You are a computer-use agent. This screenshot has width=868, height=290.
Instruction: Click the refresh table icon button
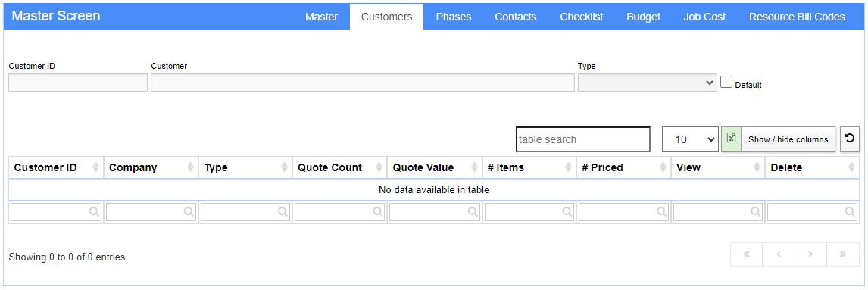pos(849,139)
